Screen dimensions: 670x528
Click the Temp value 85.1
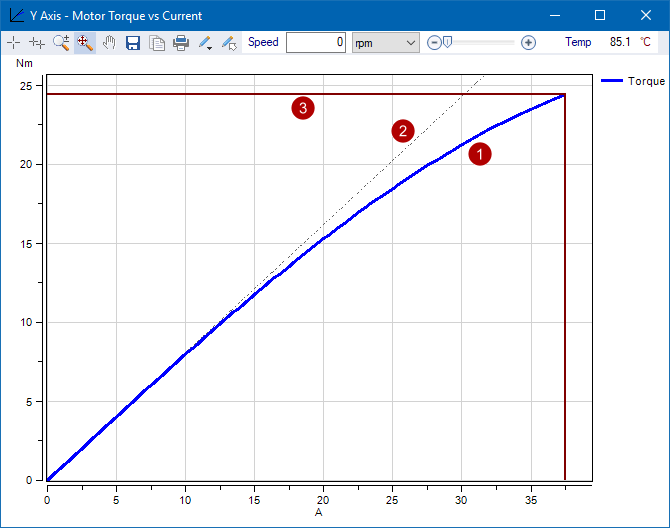[620, 42]
